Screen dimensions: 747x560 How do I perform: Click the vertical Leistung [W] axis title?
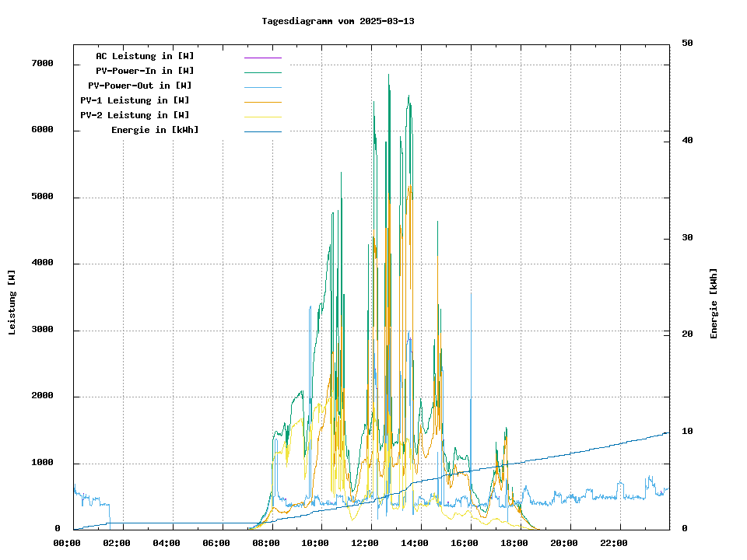click(x=12, y=303)
